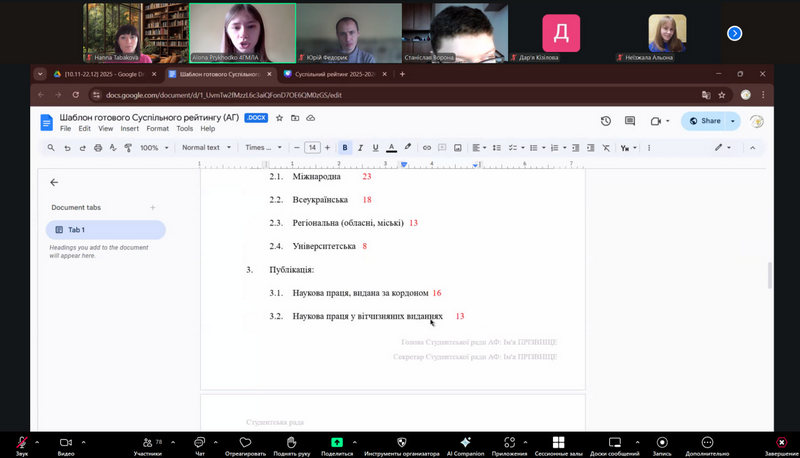
Task: Open the Insert menu
Action: click(x=130, y=129)
